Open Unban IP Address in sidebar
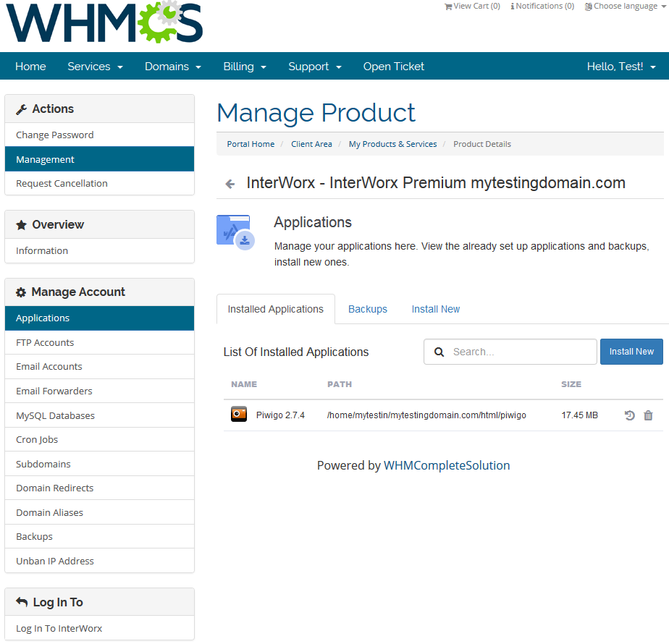 click(99, 561)
